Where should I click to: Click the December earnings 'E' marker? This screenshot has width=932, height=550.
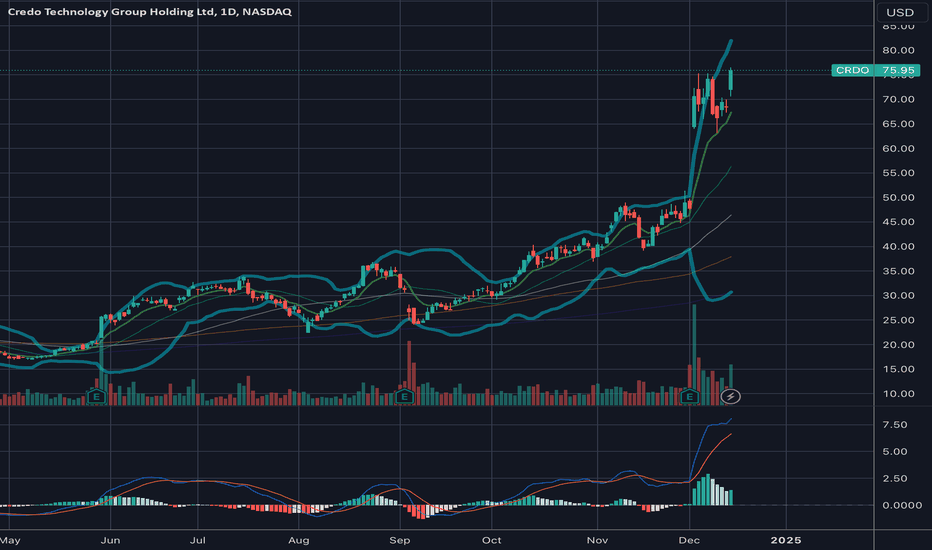(x=689, y=397)
